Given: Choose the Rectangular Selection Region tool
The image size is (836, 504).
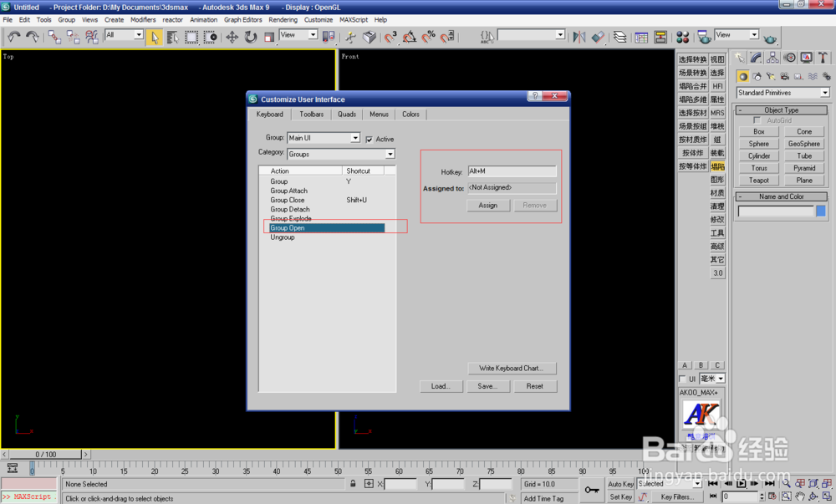Looking at the screenshot, I should point(191,37).
